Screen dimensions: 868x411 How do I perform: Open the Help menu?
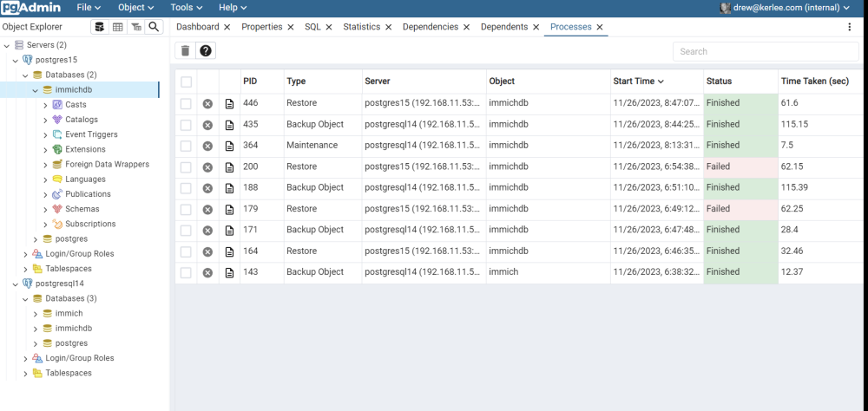pos(233,8)
